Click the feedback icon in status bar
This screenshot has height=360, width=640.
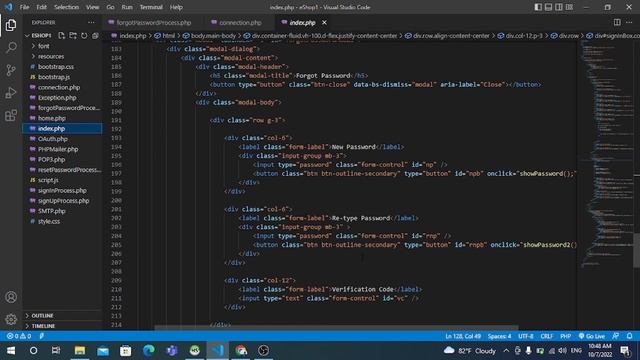pyautogui.click(x=616, y=336)
